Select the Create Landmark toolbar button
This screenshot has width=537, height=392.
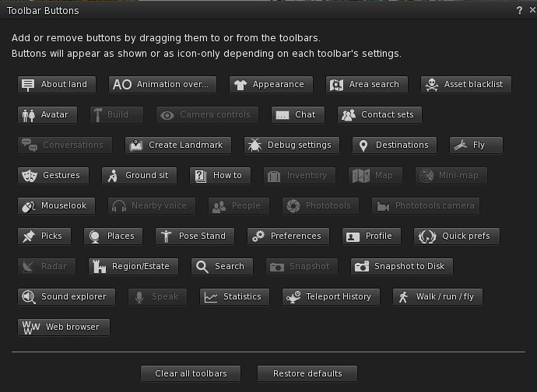[x=177, y=145]
